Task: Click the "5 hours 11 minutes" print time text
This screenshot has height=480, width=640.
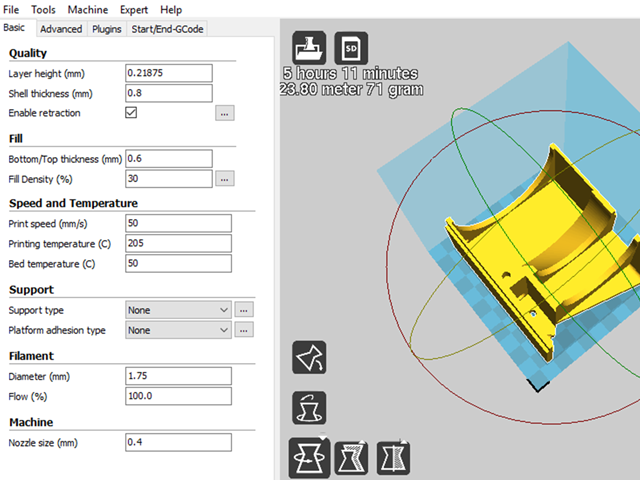Action: coord(350,73)
